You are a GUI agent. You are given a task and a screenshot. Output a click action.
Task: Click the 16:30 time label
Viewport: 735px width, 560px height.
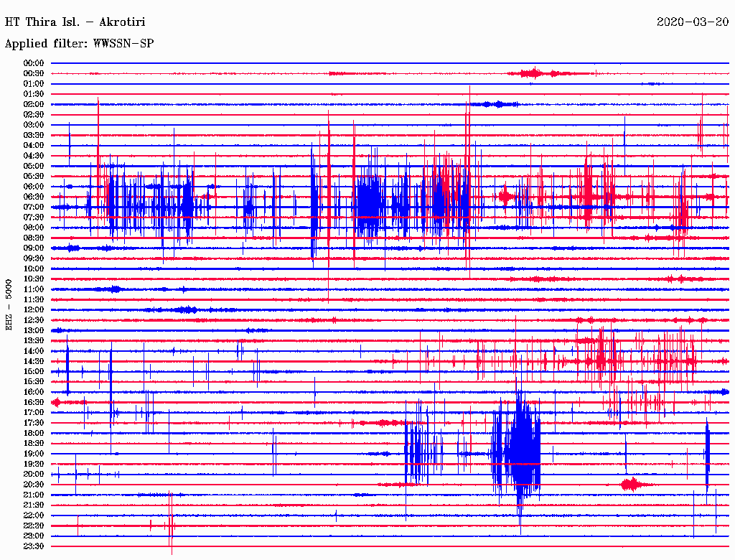pyautogui.click(x=34, y=403)
